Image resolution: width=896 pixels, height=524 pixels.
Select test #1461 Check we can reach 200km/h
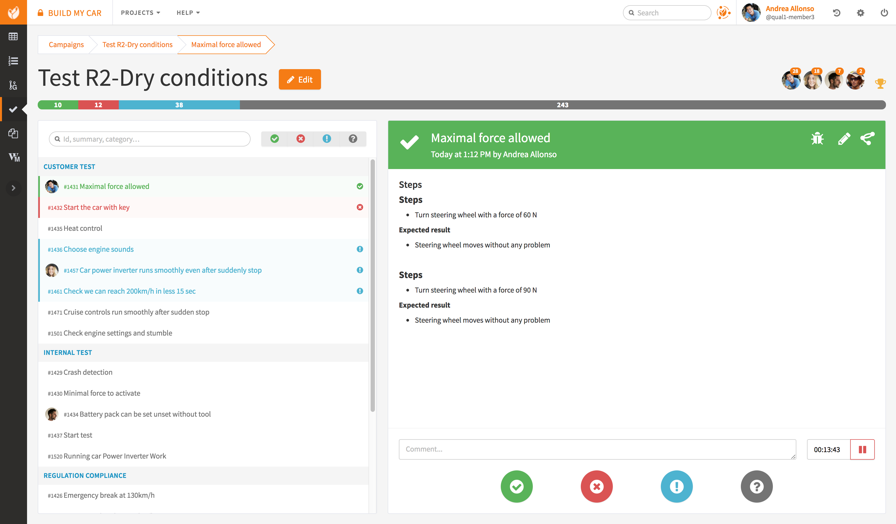pos(203,291)
